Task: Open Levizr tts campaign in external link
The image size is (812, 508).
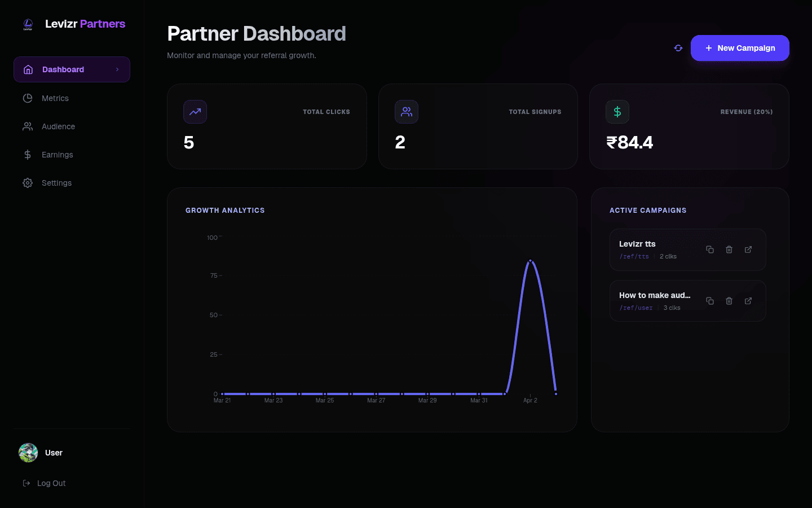Action: click(748, 249)
